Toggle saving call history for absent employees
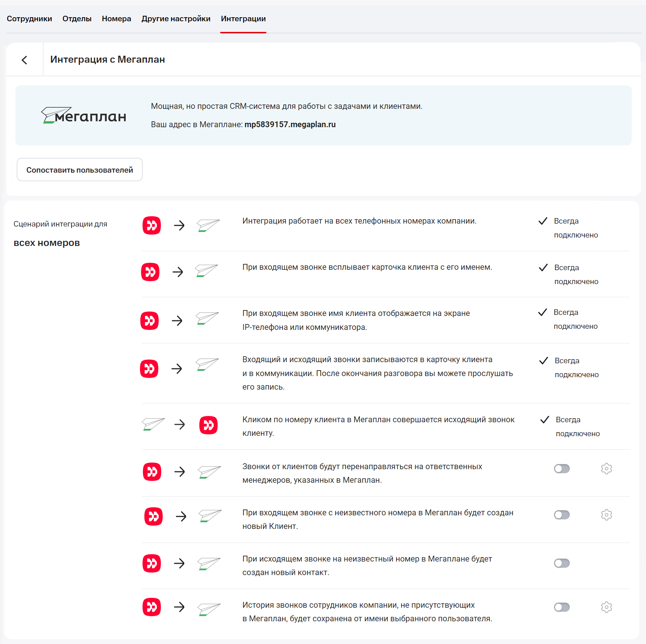 [x=562, y=607]
